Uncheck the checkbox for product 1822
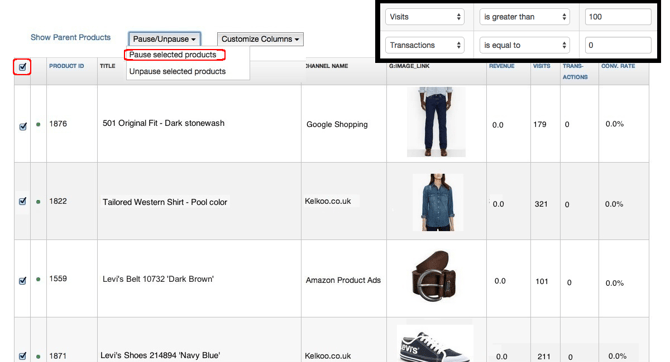670x362 pixels. 23,201
